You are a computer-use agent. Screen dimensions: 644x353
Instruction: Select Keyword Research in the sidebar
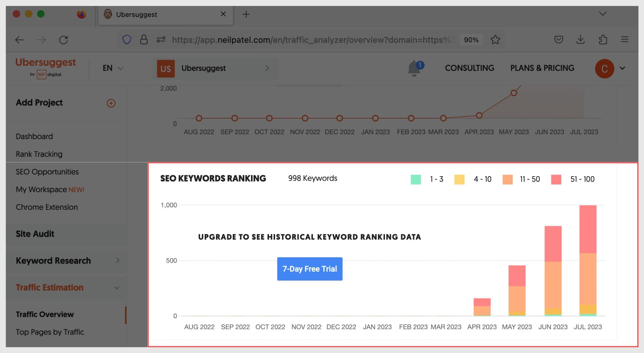pyautogui.click(x=53, y=261)
